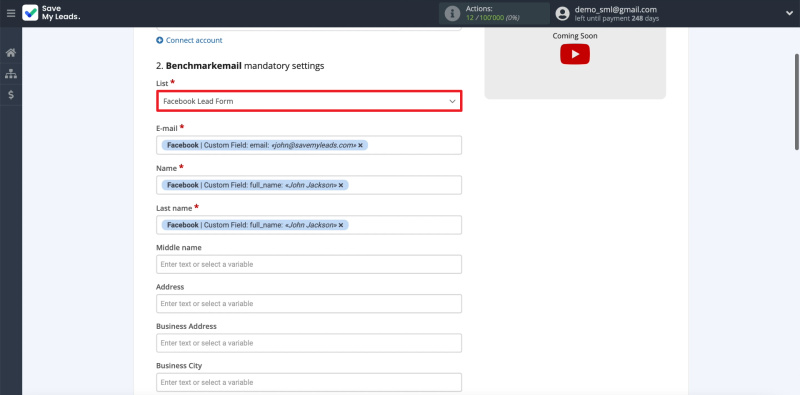Click the Actions info icon
Image resolution: width=800 pixels, height=395 pixels.
pos(452,14)
